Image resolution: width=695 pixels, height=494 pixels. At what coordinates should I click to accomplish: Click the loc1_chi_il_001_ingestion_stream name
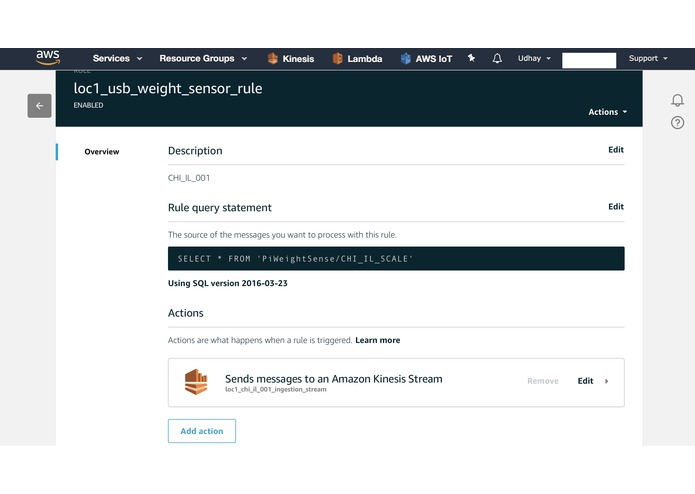point(276,389)
